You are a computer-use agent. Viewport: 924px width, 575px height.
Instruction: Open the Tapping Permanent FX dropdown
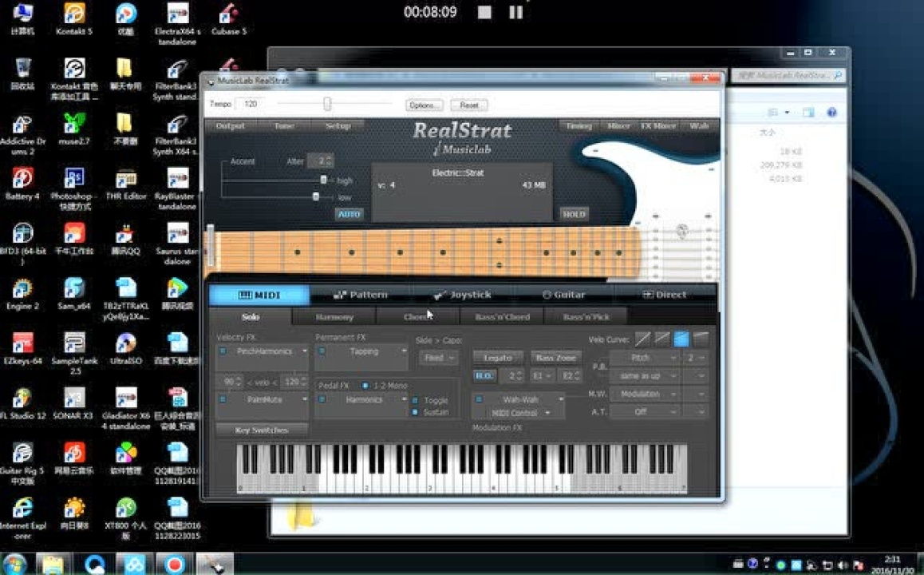pos(404,351)
